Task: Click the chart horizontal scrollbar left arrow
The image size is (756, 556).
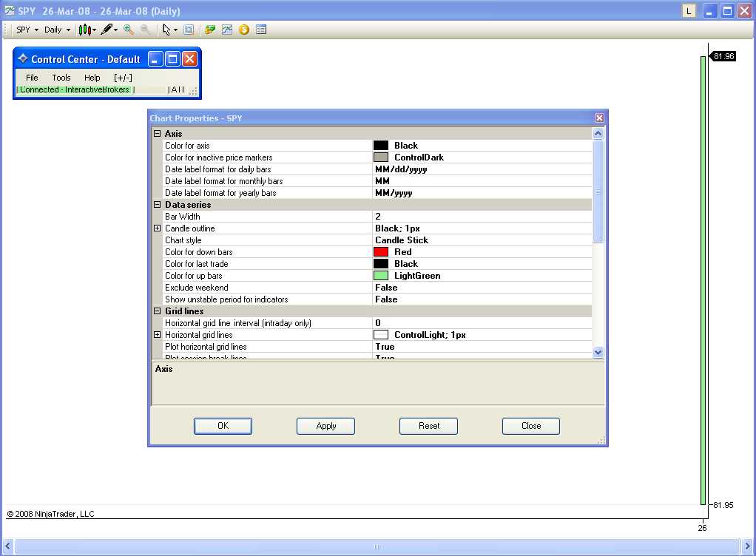Action: pyautogui.click(x=7, y=546)
